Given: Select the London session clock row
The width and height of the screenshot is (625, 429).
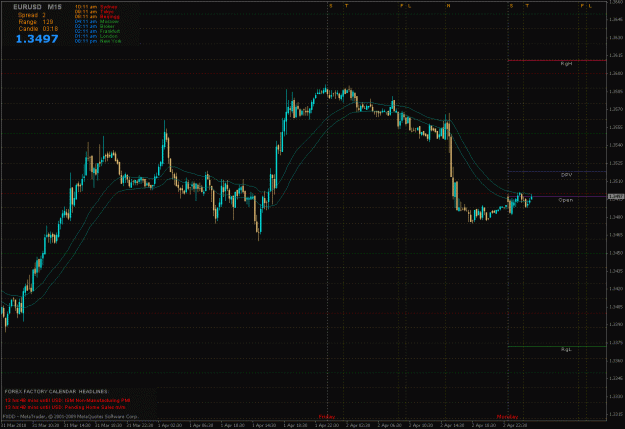Looking at the screenshot, I should [96, 36].
